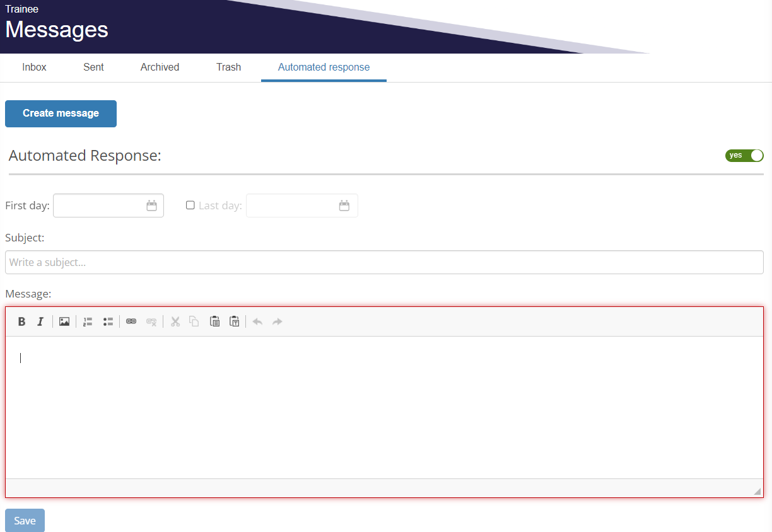Disable the Automated Response yes toggle

tap(744, 155)
